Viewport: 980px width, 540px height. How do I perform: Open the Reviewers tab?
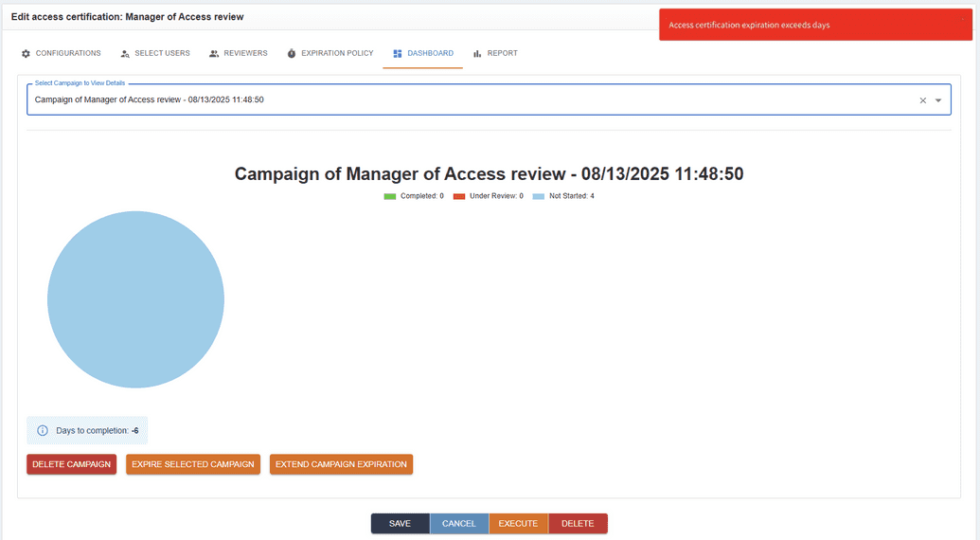coord(245,54)
